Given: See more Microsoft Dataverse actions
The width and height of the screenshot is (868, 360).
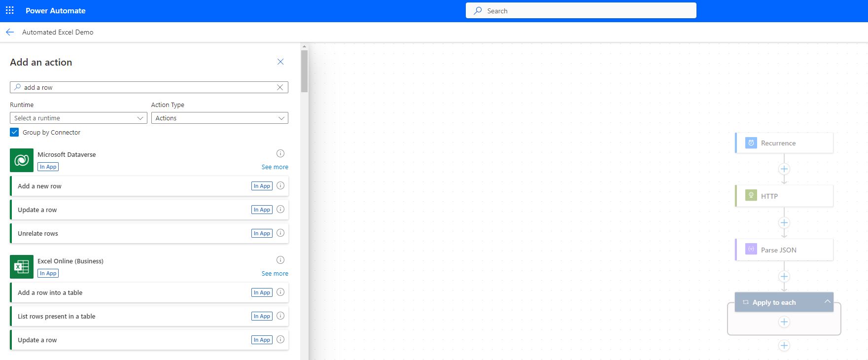Looking at the screenshot, I should 275,167.
